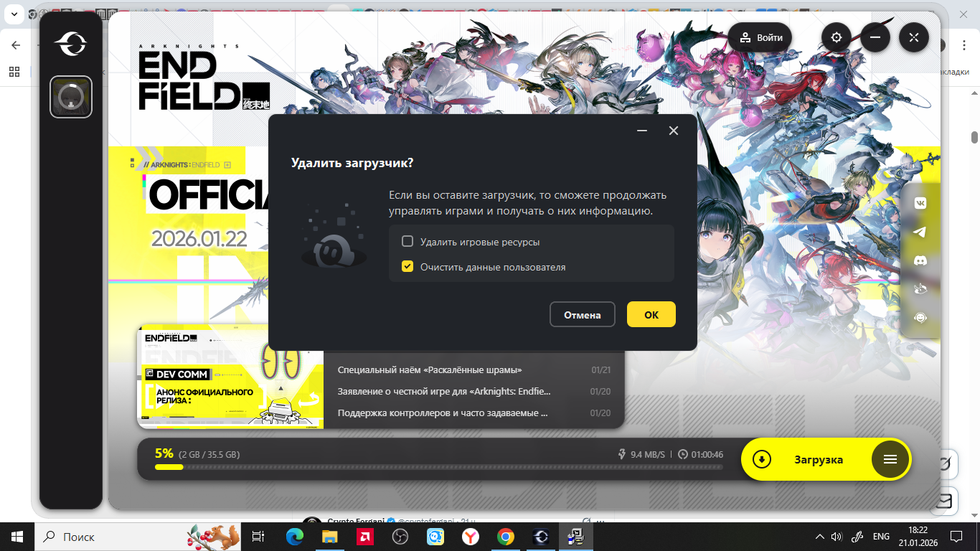The height and width of the screenshot is (551, 980).
Task: Click the DEV COMM news banner thumbnail
Action: pyautogui.click(x=230, y=376)
